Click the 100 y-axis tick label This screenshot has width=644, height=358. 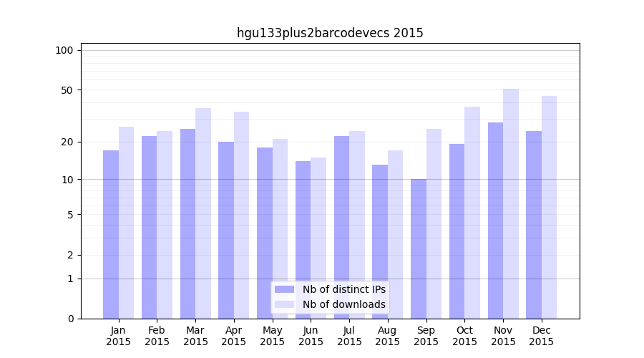tap(64, 50)
